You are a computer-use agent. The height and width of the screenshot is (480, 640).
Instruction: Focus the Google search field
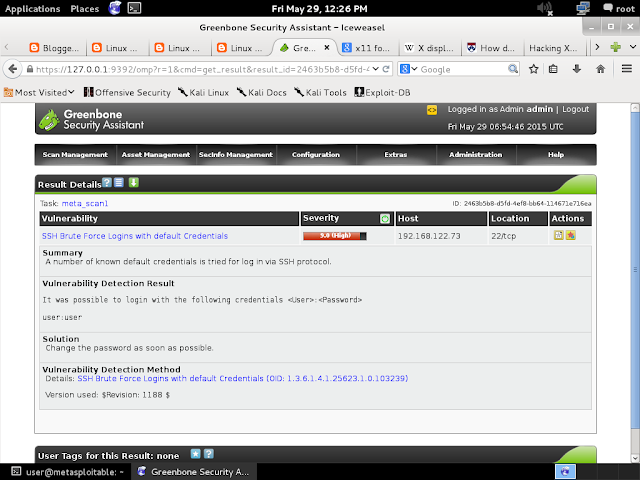463,69
